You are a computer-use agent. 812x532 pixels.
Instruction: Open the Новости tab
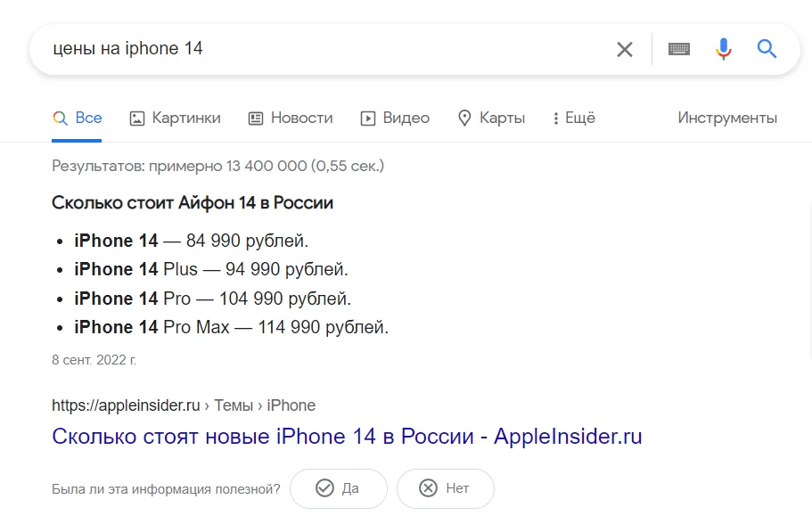click(301, 118)
